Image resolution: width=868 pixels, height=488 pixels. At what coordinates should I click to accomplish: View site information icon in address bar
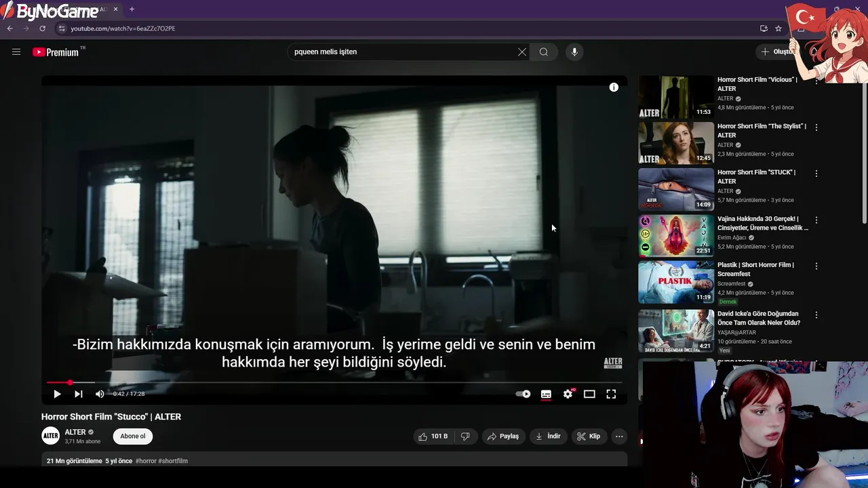point(62,28)
